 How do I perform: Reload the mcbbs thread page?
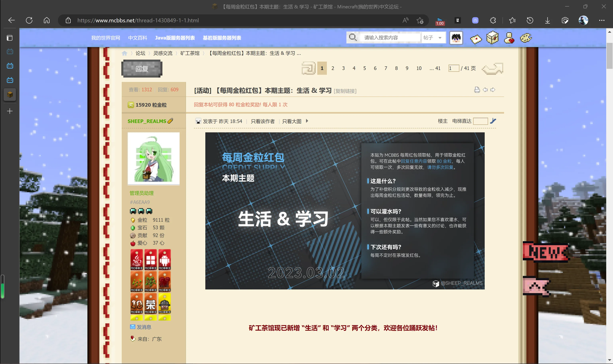pos(29,20)
